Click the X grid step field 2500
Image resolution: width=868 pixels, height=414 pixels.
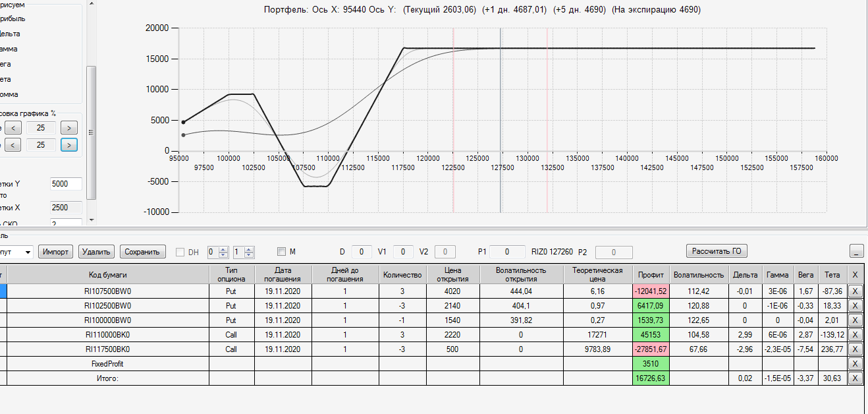(66, 207)
